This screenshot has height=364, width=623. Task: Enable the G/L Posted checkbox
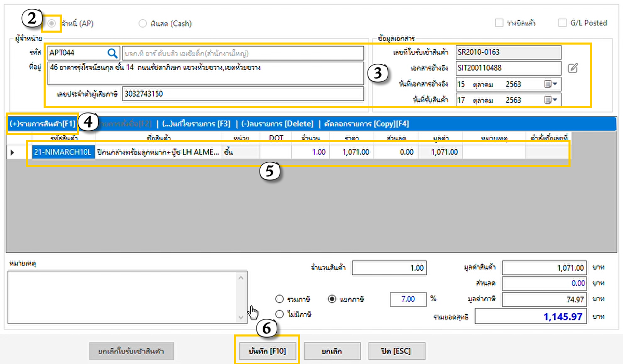pos(562,23)
